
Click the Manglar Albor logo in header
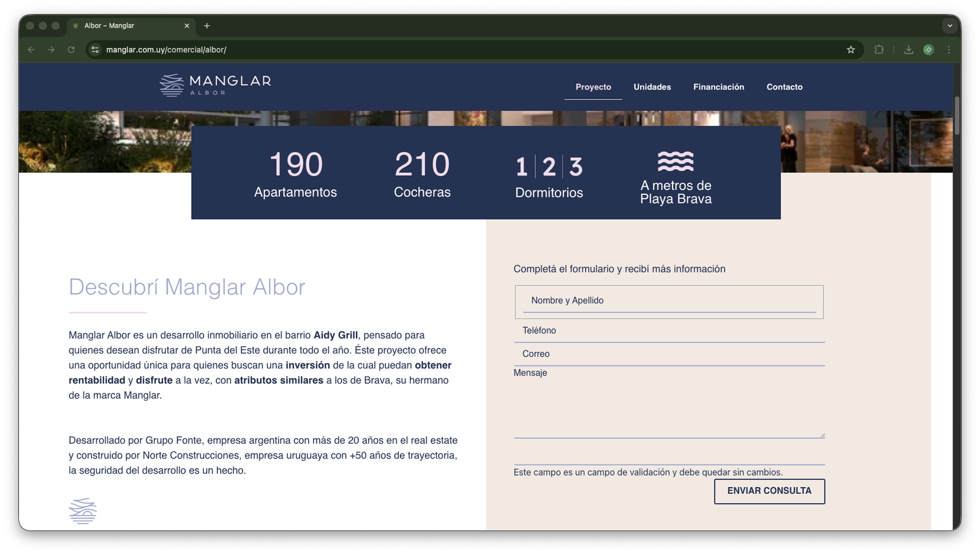(x=215, y=85)
